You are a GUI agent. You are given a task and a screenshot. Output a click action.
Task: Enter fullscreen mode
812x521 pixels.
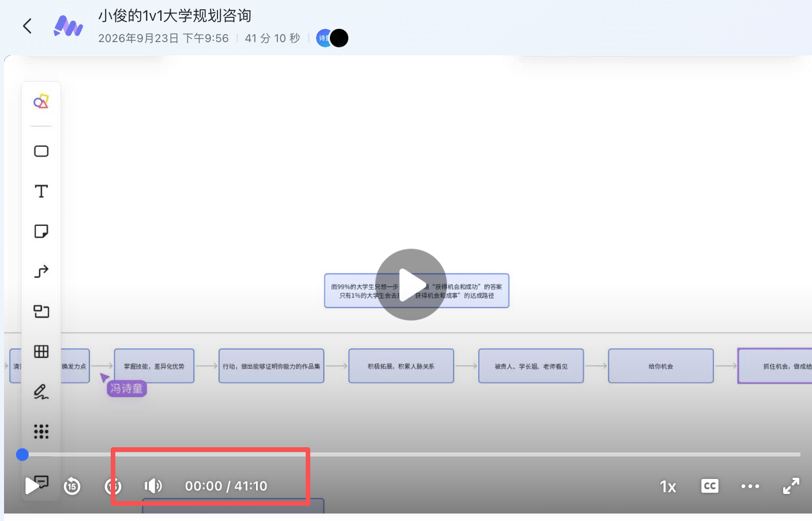point(791,486)
